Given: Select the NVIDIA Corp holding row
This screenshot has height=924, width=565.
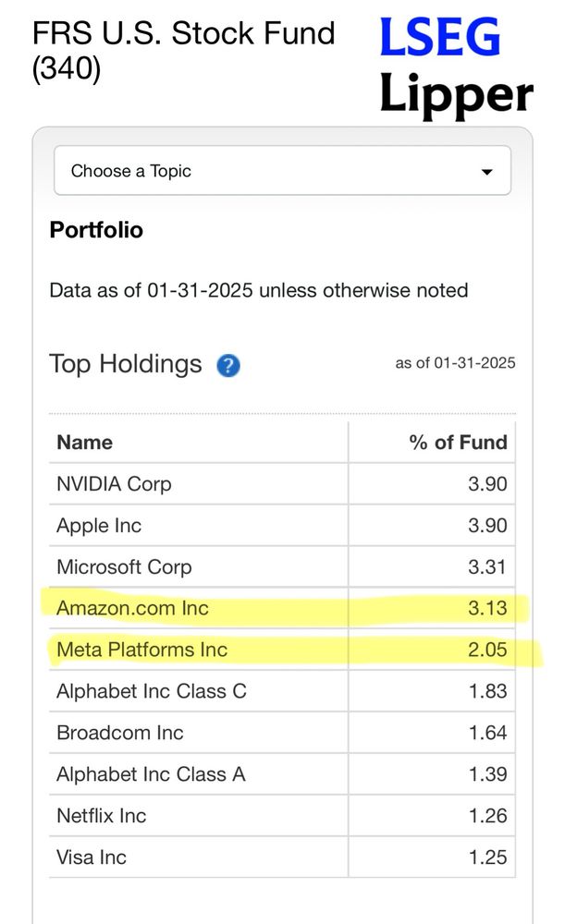Looking at the screenshot, I should (283, 484).
